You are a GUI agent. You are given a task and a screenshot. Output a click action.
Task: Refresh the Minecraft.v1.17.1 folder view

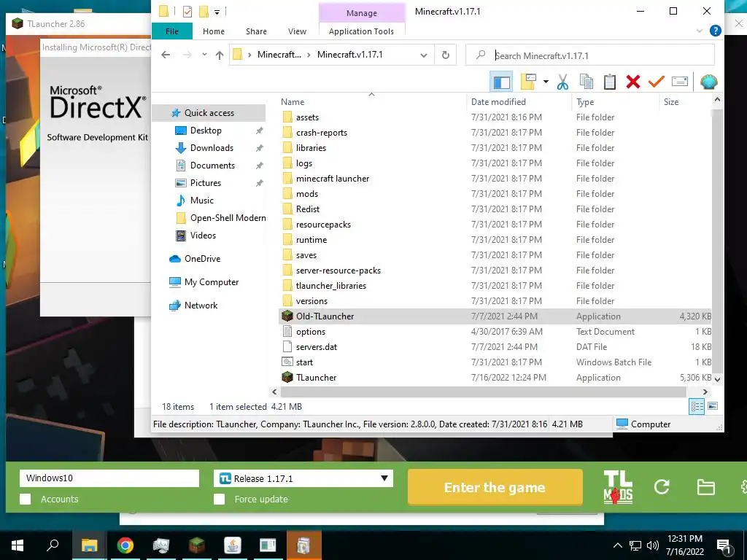click(x=446, y=55)
